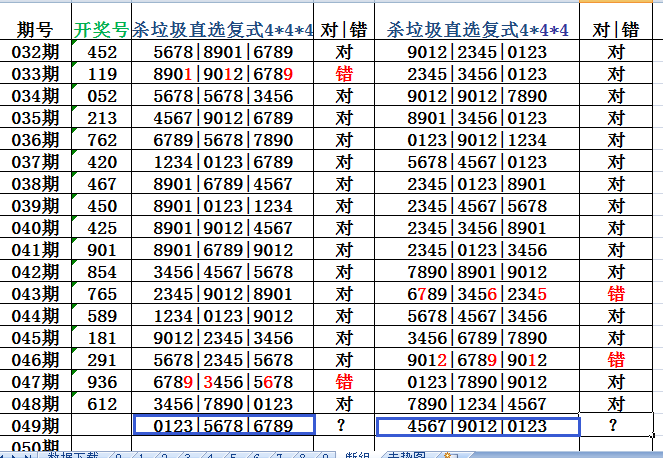Select the 049期 row label cell
Viewport: 663px width, 458px height.
[35, 426]
